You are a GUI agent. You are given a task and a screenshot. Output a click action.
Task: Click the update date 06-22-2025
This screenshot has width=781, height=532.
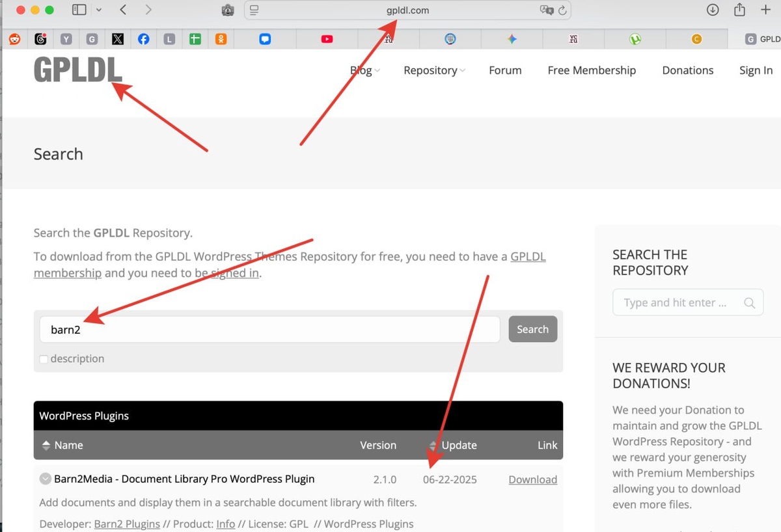[450, 480]
